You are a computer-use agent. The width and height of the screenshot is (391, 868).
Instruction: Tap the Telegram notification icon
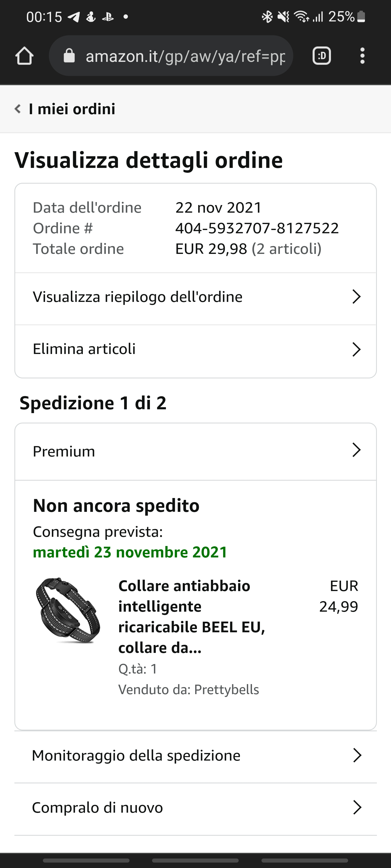74,17
